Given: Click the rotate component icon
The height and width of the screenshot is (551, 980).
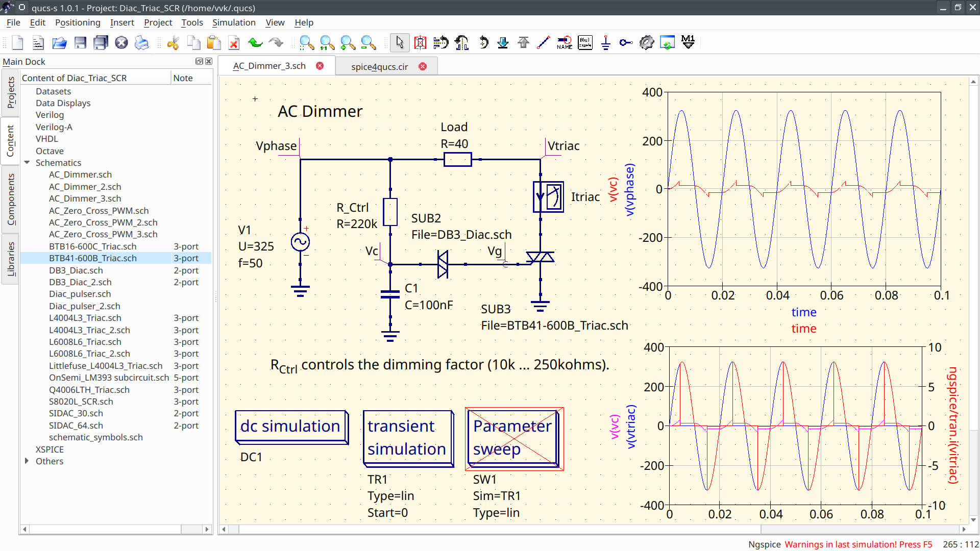Looking at the screenshot, I should click(484, 43).
